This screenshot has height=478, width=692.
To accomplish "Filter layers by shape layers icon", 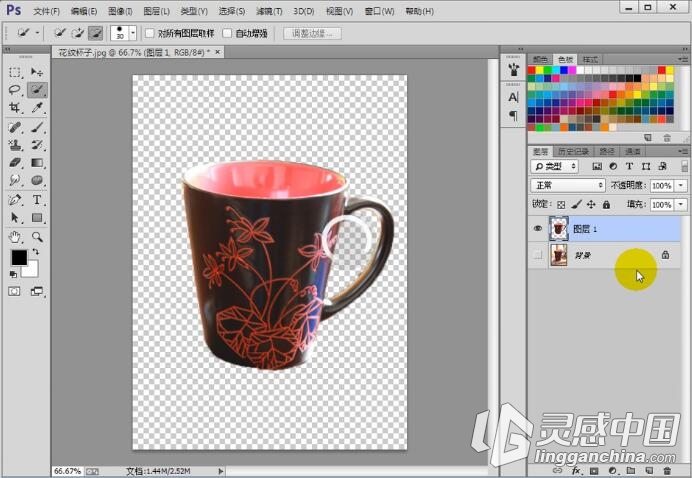I will point(646,166).
